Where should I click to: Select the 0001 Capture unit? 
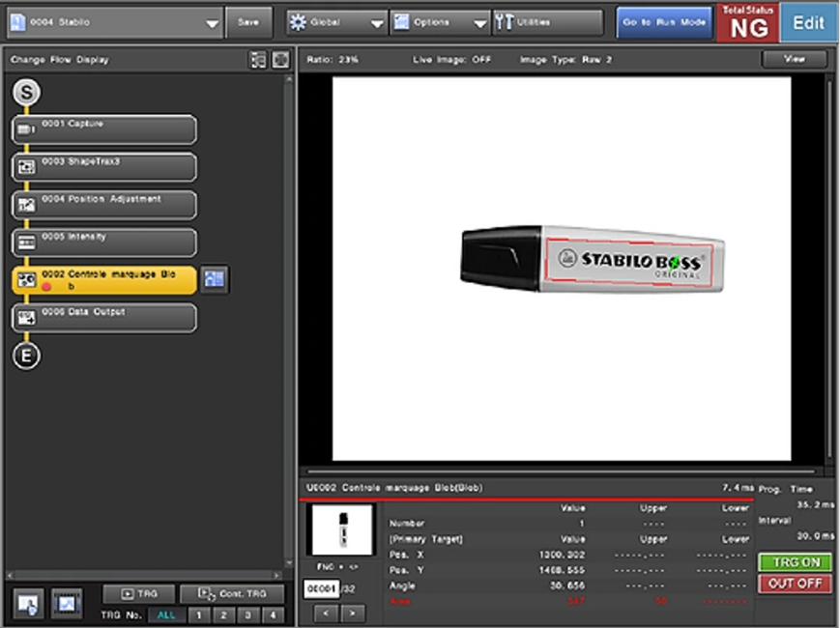click(104, 129)
